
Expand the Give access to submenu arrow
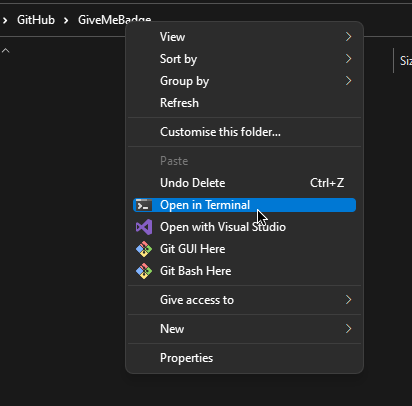click(x=348, y=300)
